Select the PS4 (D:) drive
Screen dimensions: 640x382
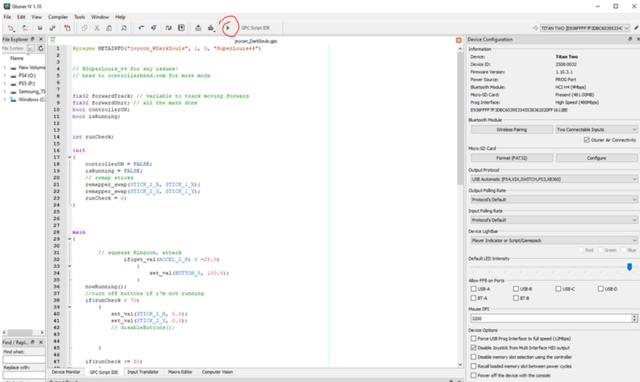click(27, 76)
